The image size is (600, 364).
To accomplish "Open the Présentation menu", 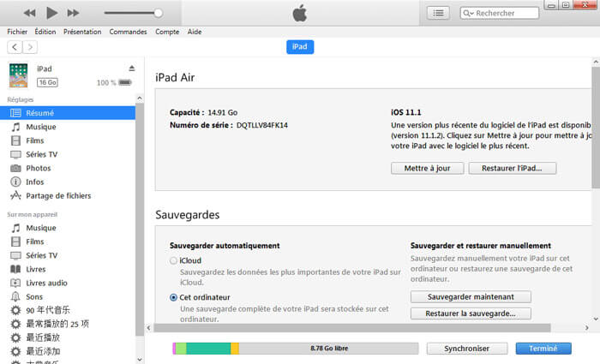I will [82, 32].
